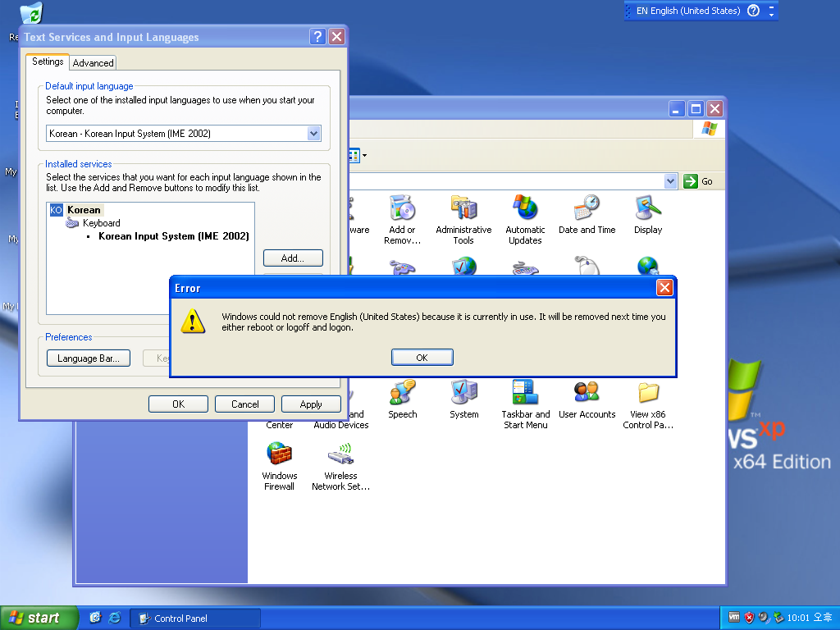Image resolution: width=840 pixels, height=630 pixels.
Task: Click OK in the Error dialog
Action: (422, 358)
